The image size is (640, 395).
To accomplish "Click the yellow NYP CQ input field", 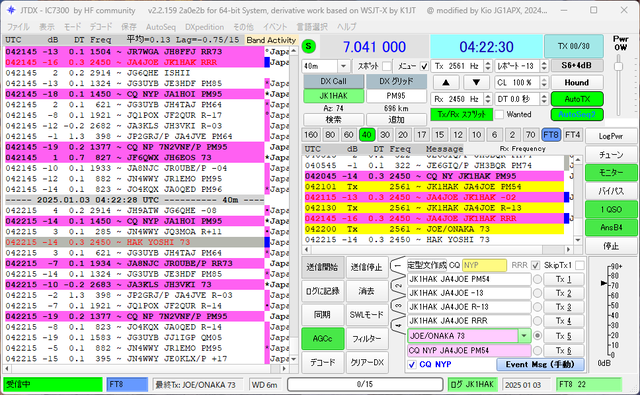I will [484, 265].
